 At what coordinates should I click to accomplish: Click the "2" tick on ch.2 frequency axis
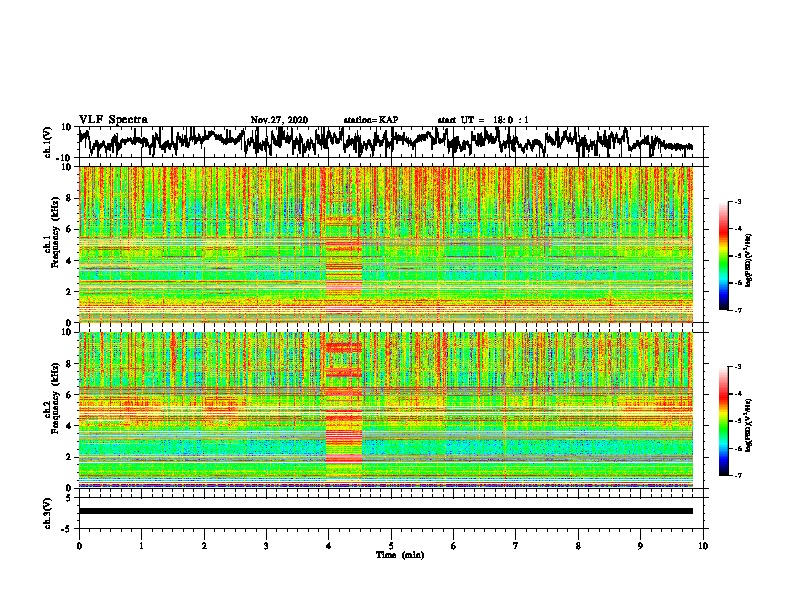[69, 457]
